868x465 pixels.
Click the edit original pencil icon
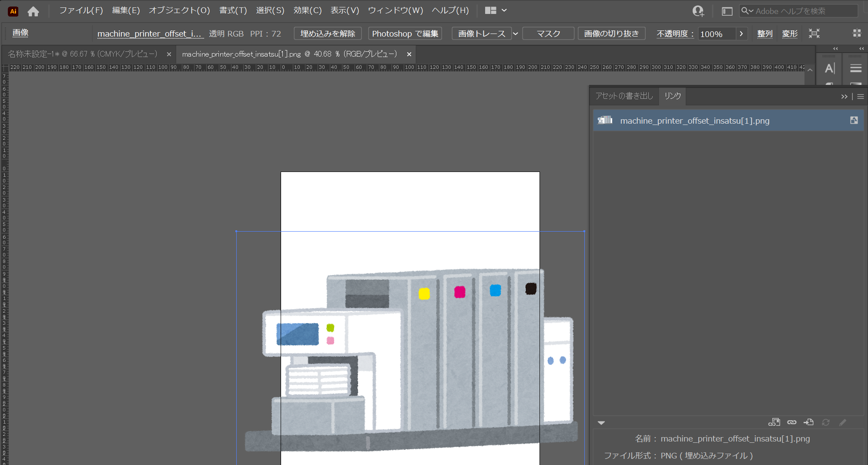point(843,422)
